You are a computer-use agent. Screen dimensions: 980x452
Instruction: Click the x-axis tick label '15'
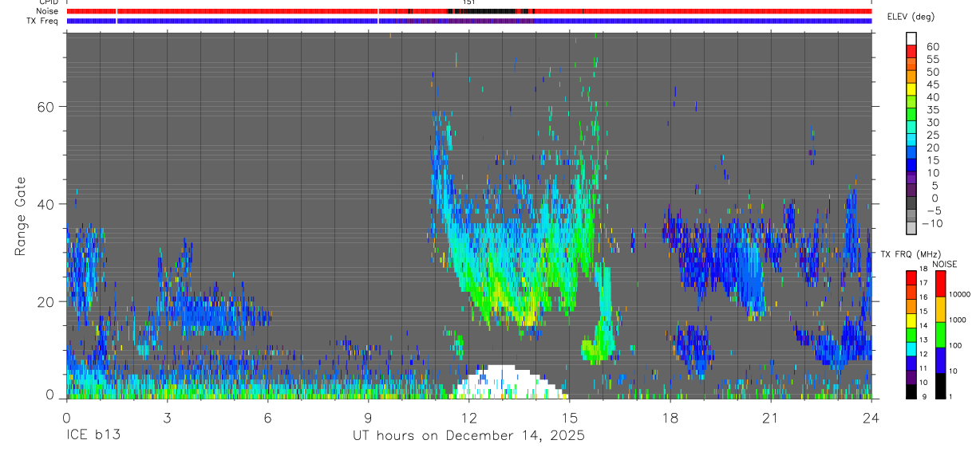click(569, 418)
